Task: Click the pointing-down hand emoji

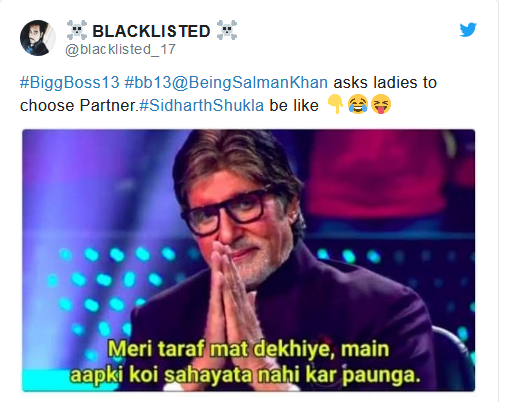Action: 335,104
